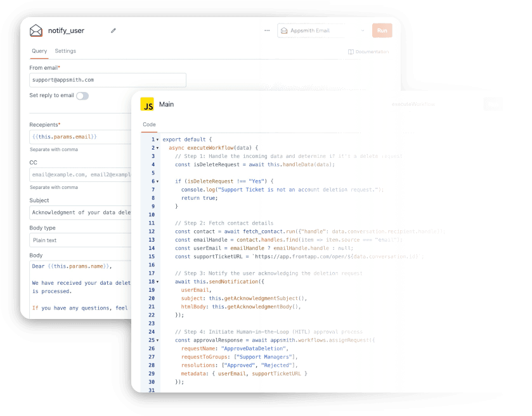The image size is (532, 416).
Task: Click the Query tab underline indicator
Action: pos(39,59)
